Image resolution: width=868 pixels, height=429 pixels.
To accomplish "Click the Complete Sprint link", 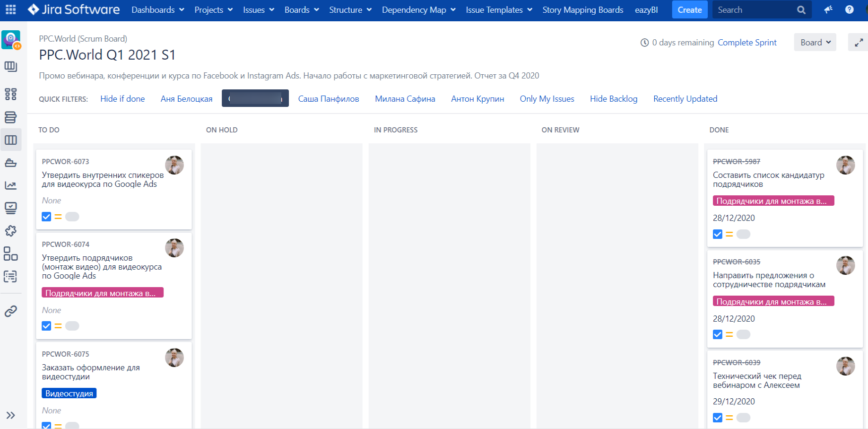I will click(747, 43).
